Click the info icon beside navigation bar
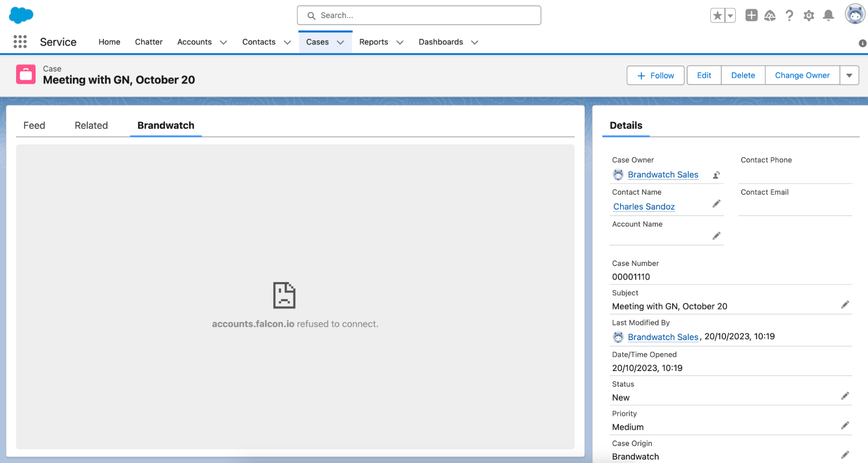Viewport: 868px width, 463px height. pos(862,43)
